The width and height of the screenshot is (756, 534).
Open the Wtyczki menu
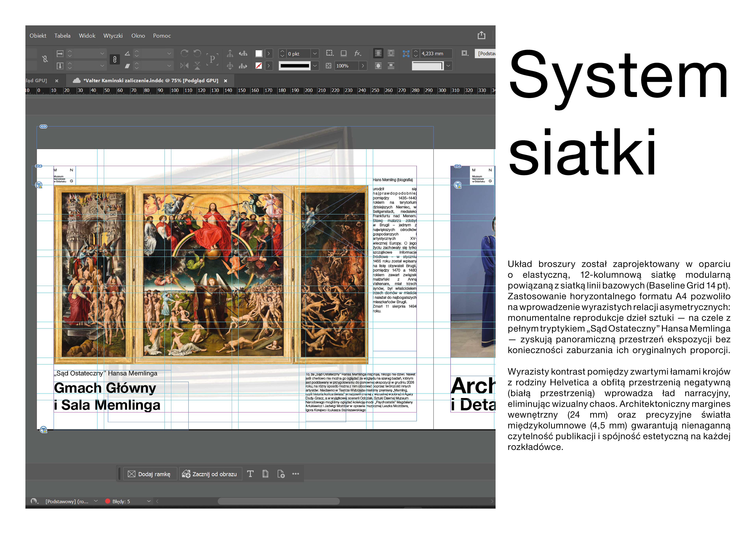click(113, 36)
